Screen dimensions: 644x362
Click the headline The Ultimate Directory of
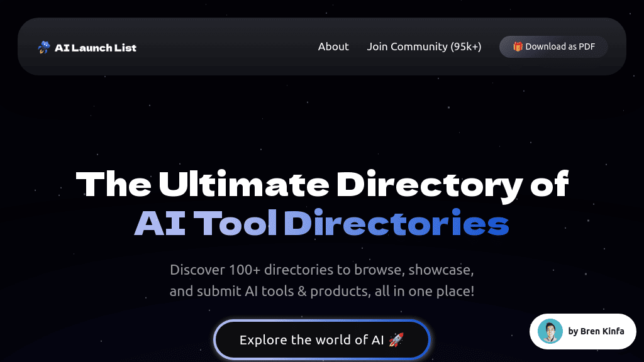[322, 184]
